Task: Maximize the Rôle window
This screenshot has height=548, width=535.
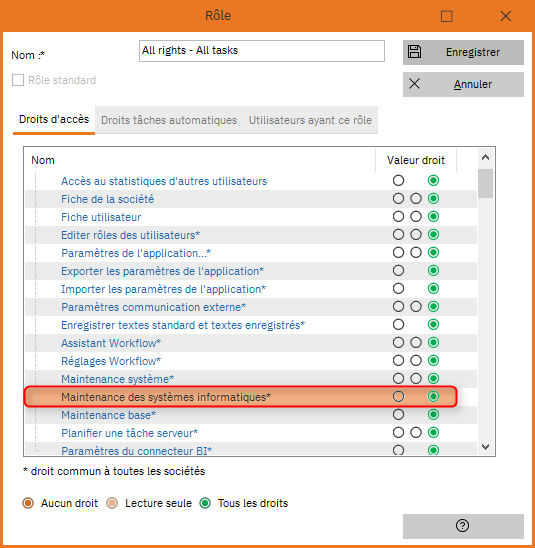Action: (x=447, y=16)
